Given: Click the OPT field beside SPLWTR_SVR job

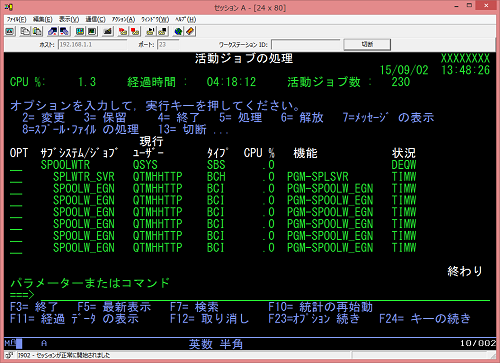Looking at the screenshot, I should [16, 177].
